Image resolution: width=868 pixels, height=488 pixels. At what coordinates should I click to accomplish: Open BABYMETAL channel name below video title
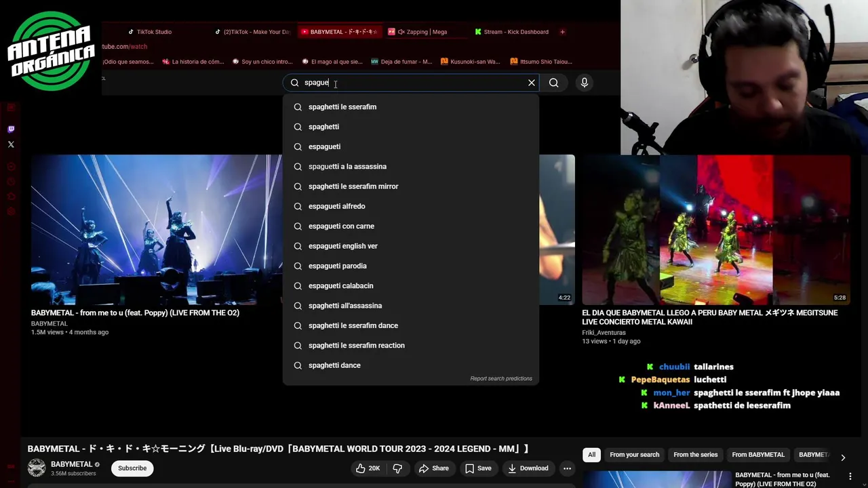coord(71,464)
